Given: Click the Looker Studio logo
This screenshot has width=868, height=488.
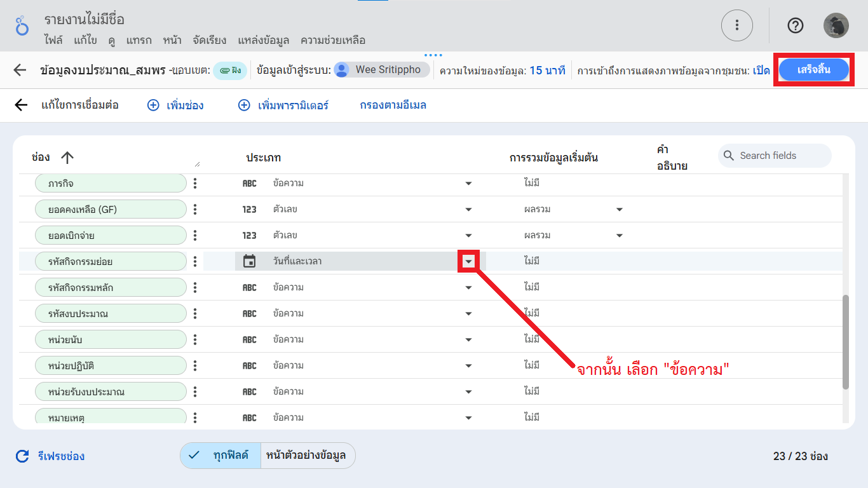Looking at the screenshot, I should coord(23,25).
